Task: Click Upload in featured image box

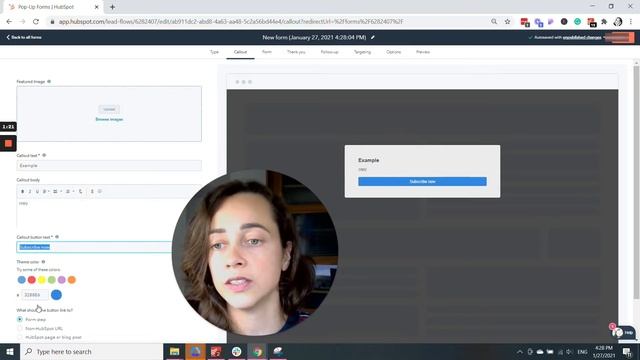Action: [x=109, y=109]
